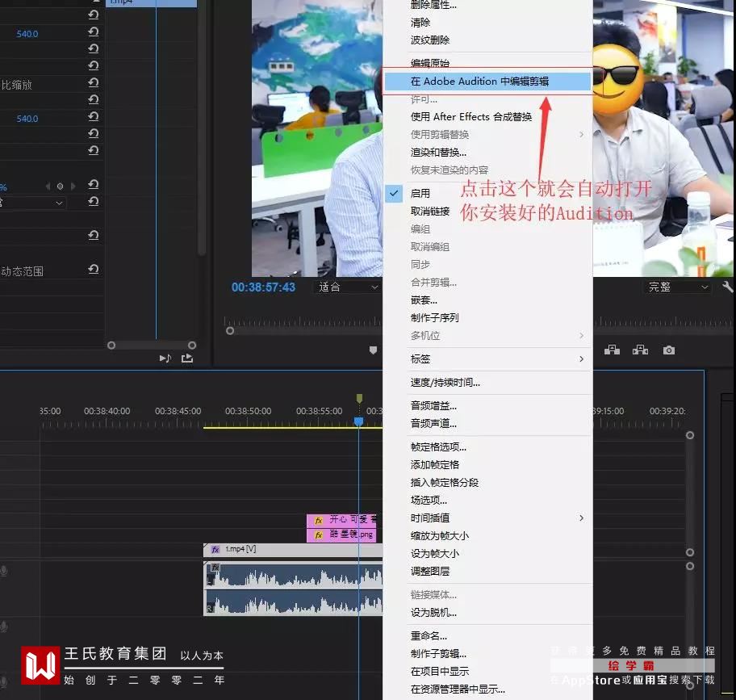
Task: Reset the 动态范围 parameter with its reset icon
Action: click(94, 269)
